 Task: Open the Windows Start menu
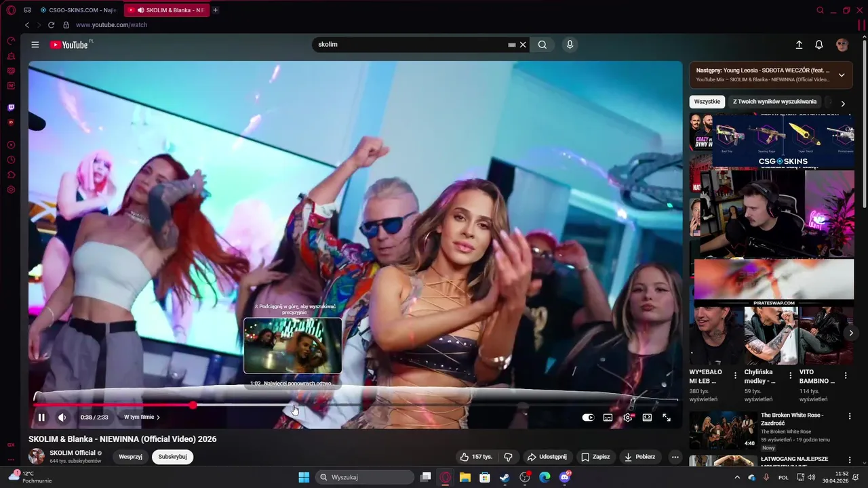click(x=304, y=477)
